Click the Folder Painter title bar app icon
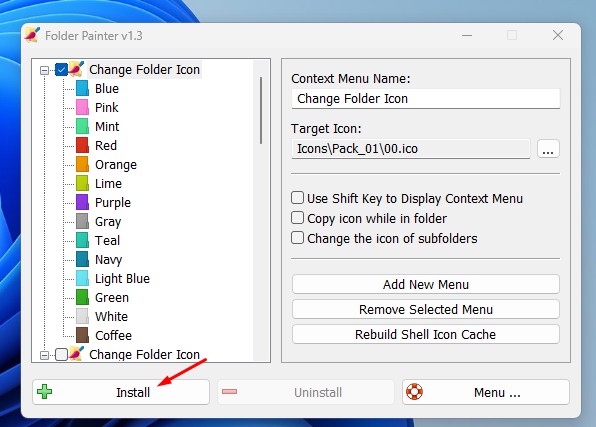This screenshot has width=596, height=427. point(32,35)
